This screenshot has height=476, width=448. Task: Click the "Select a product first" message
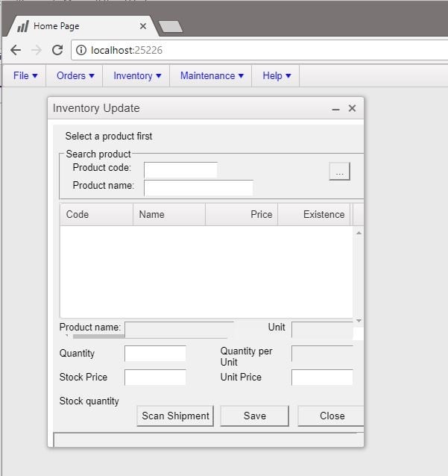109,137
